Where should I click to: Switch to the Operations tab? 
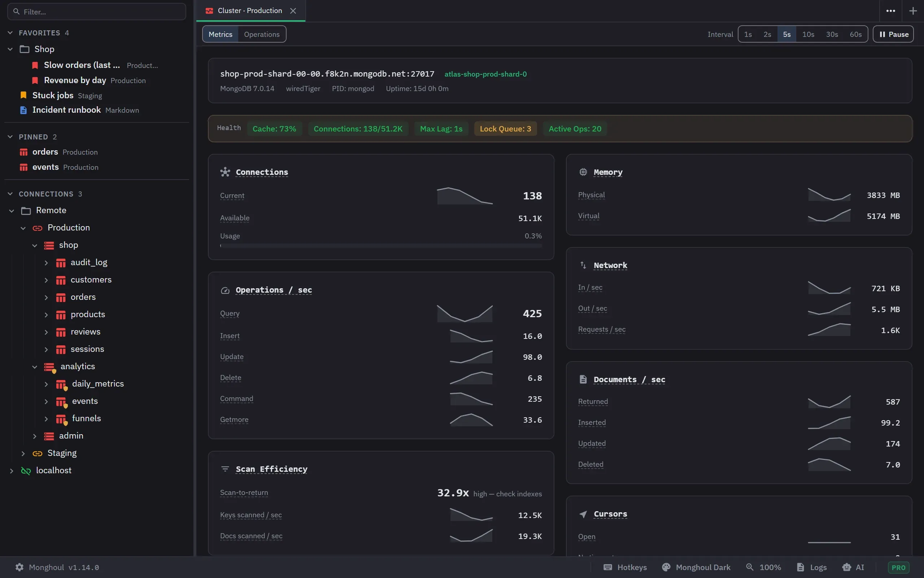click(x=262, y=34)
